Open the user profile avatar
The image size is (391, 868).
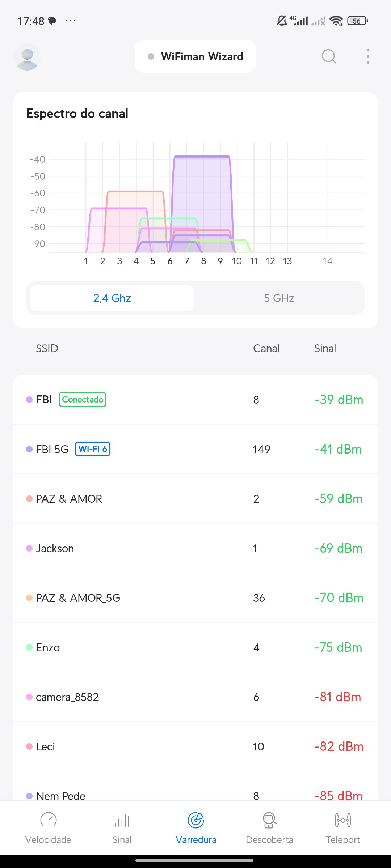pyautogui.click(x=27, y=57)
